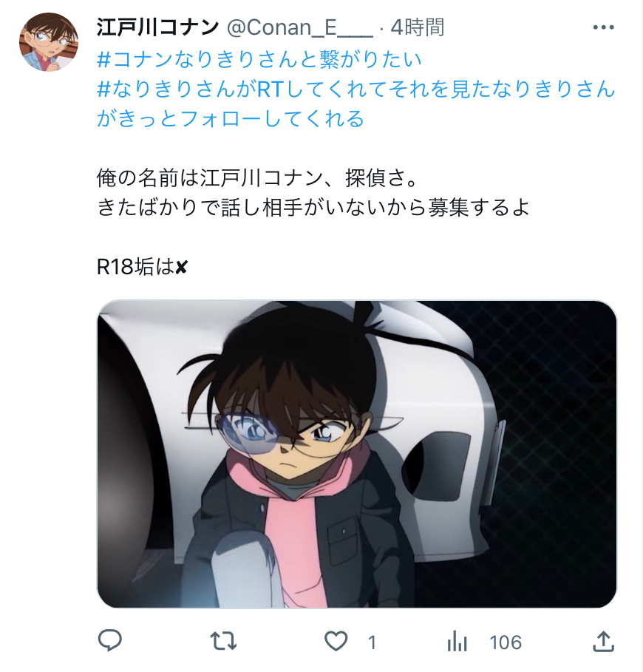Click the R18垢は✘ text line
This screenshot has width=643, height=672.
click(142, 267)
